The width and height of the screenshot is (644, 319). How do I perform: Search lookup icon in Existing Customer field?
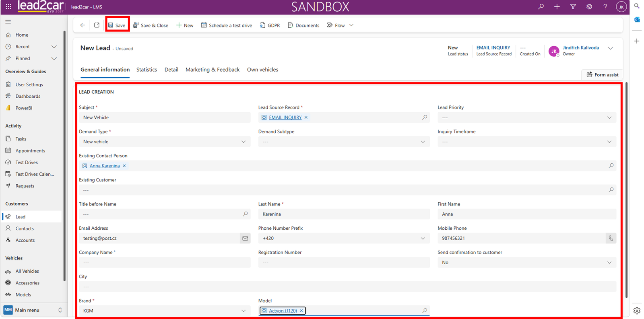tap(611, 190)
